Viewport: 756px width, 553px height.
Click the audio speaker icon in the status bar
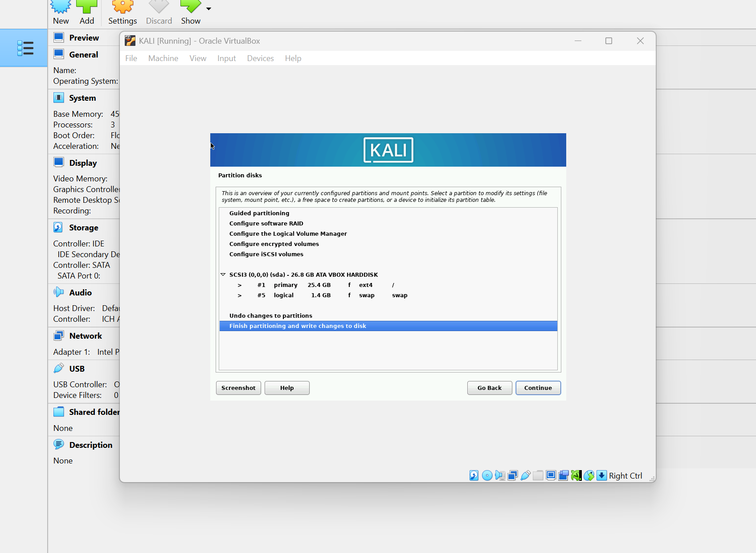(x=500, y=475)
